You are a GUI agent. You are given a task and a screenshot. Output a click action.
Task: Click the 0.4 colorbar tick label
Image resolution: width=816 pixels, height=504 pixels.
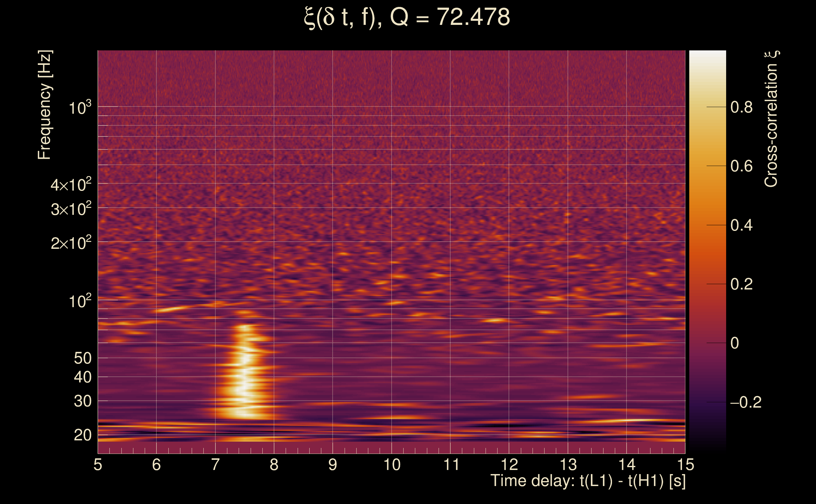click(x=741, y=225)
